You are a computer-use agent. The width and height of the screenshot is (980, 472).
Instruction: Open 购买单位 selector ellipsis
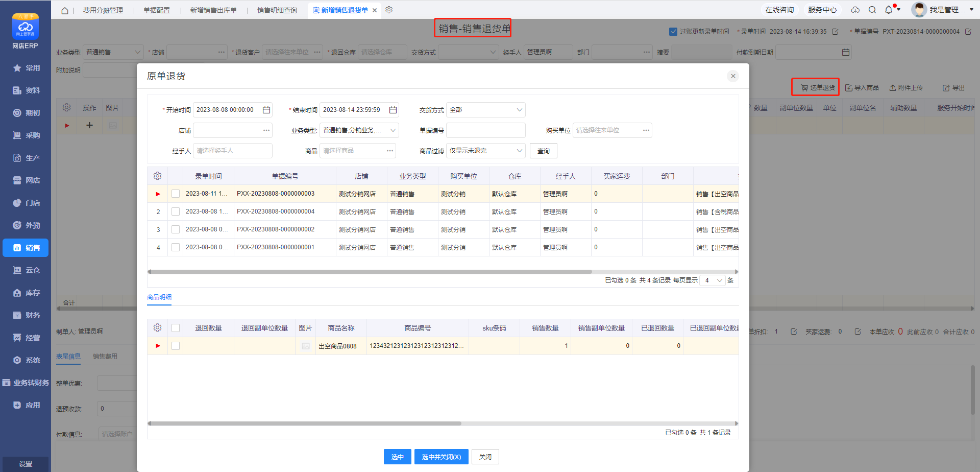point(646,130)
